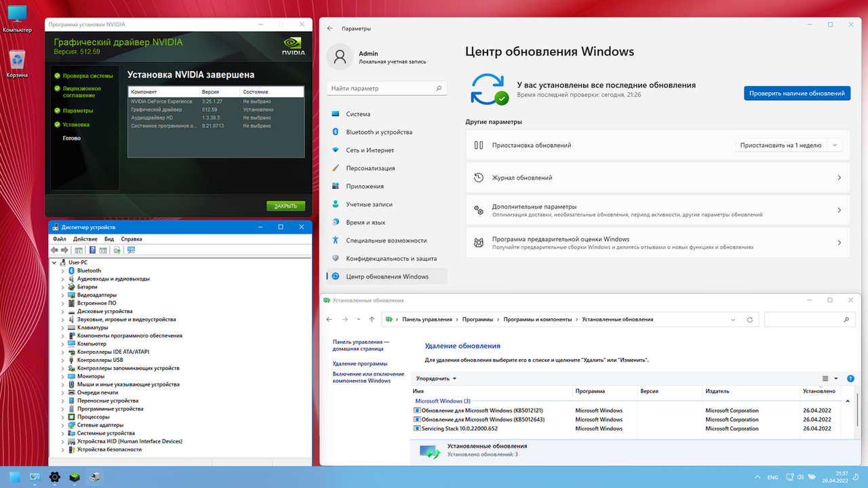
Task: Click the ЗАКРЫТЬ button in NVIDIA installer
Action: pos(286,206)
